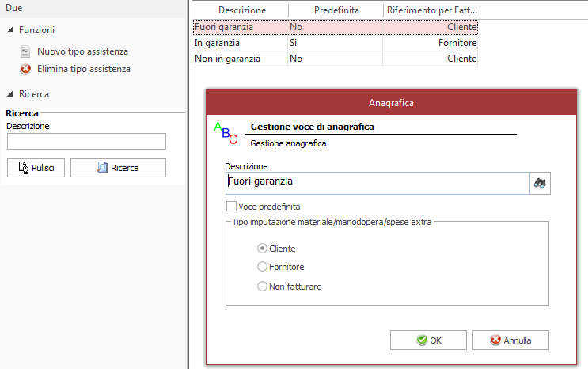588x369 pixels.
Task: Click the Nuovo tipo assistenza document icon
Action: click(x=25, y=51)
